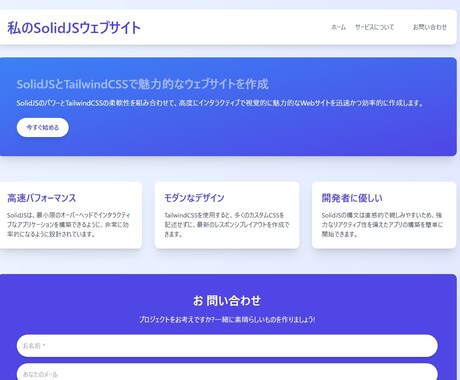
Task: Click the hero description paragraph text
Action: (220, 103)
